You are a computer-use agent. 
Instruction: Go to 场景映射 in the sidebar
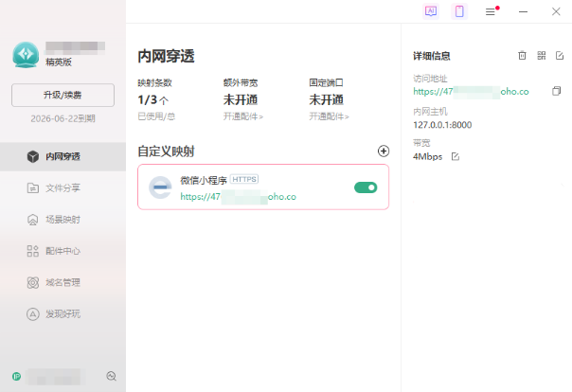63,220
